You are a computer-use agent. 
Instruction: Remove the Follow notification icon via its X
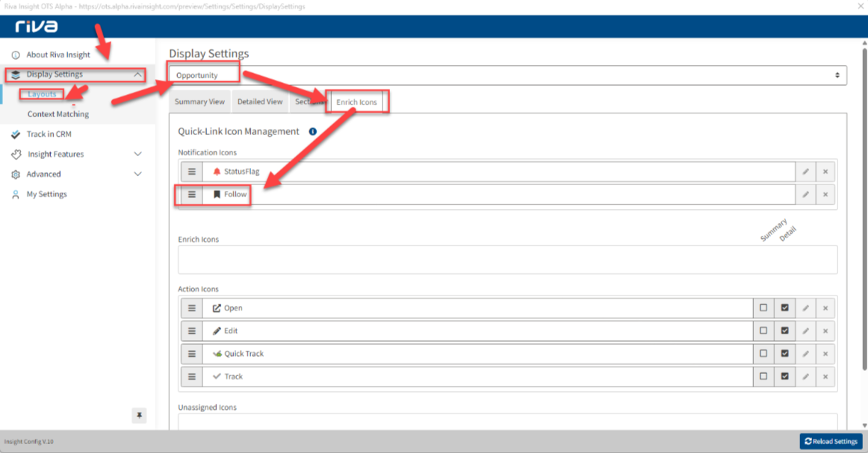[825, 194]
